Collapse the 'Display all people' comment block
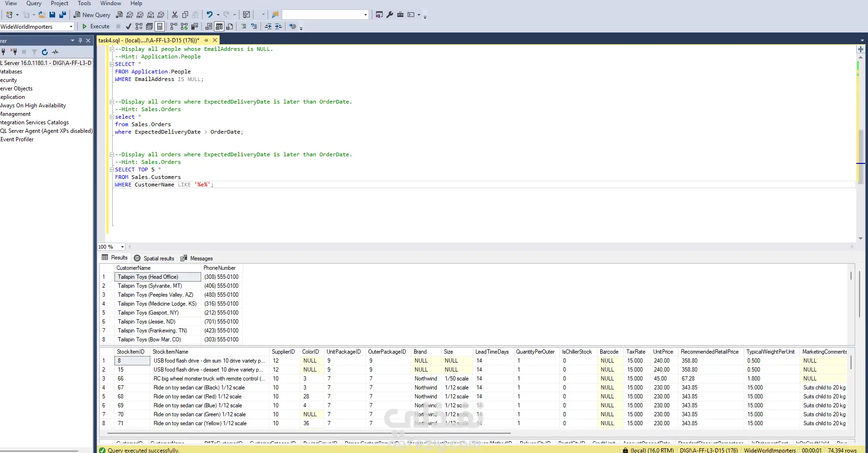868x453 pixels. [112, 49]
